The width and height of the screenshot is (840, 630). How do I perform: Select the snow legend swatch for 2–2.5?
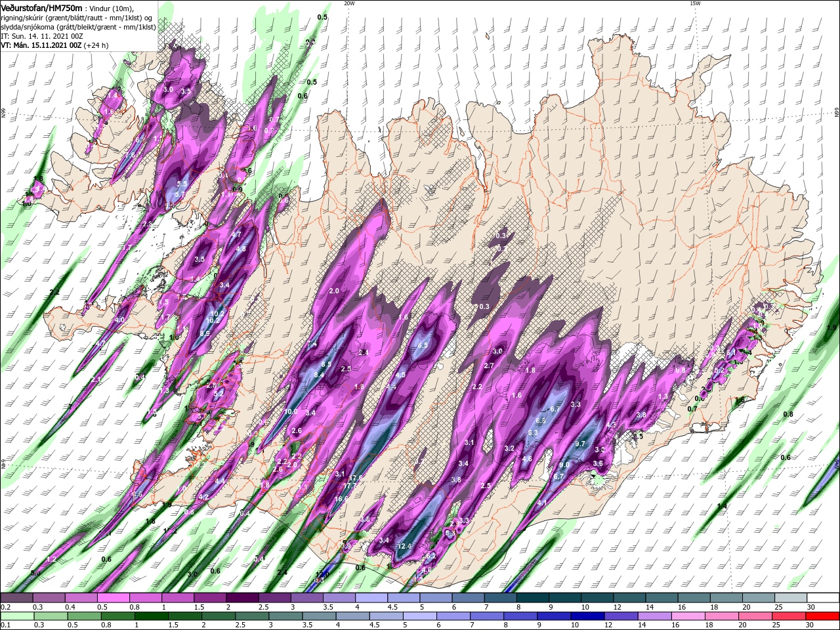[x=241, y=598]
